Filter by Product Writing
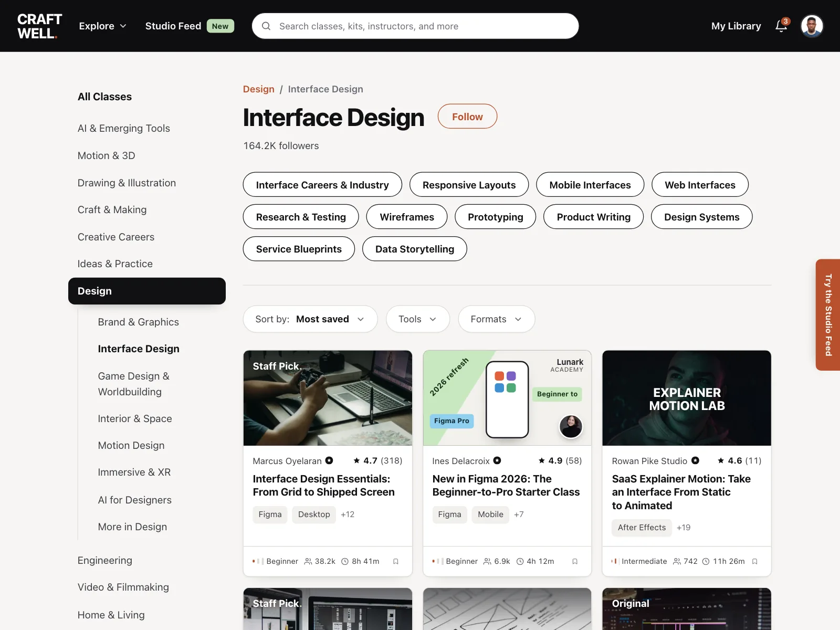The height and width of the screenshot is (630, 840). click(x=593, y=217)
